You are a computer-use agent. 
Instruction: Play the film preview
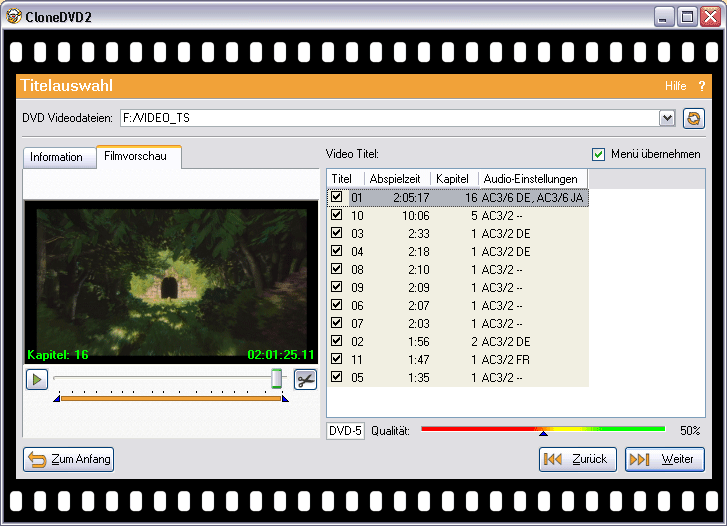point(37,379)
